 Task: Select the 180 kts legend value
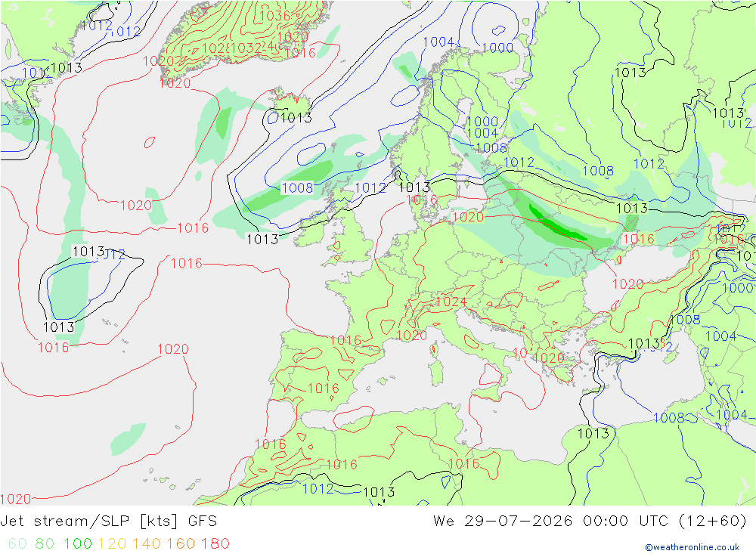point(215,543)
